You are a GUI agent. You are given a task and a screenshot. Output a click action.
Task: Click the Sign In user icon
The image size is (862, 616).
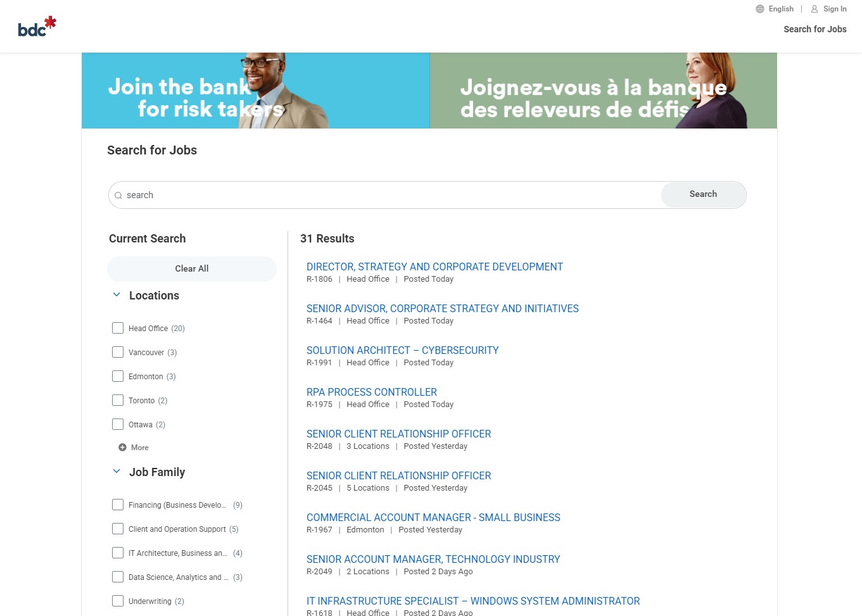point(814,9)
